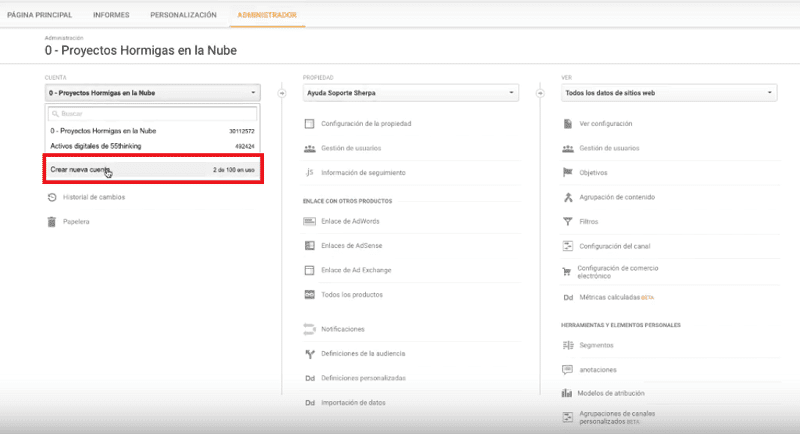Click the Enlace de Ad Exchange icon

[310, 270]
